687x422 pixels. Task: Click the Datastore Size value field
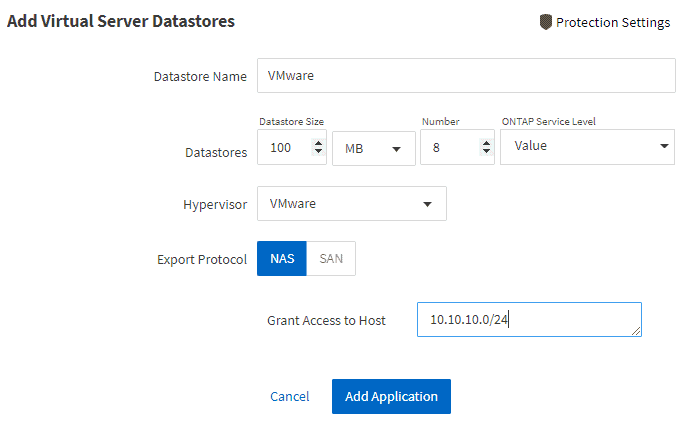click(x=283, y=147)
